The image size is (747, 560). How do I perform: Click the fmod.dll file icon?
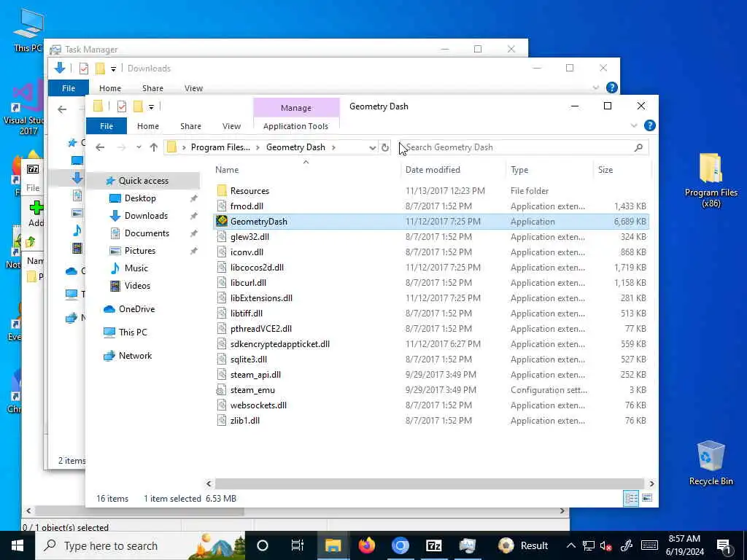coord(222,206)
